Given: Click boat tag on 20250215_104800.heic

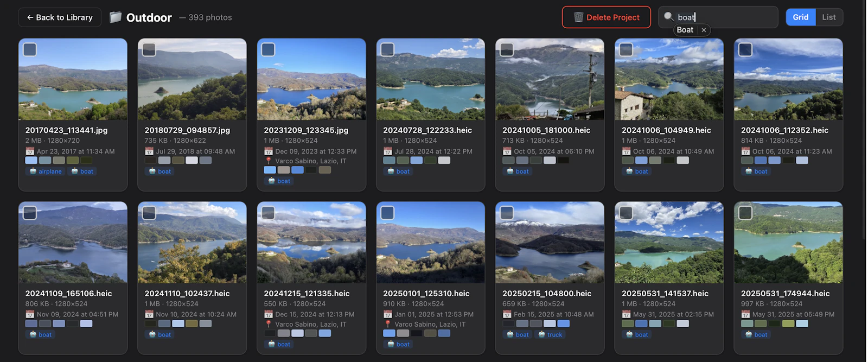Looking at the screenshot, I should click(518, 335).
